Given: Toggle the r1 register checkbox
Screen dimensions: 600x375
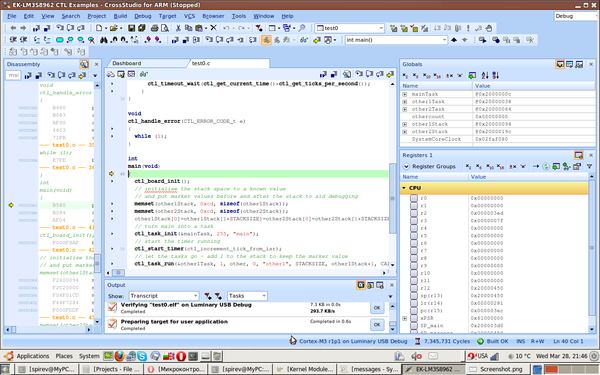Looking at the screenshot, I should [x=414, y=205].
